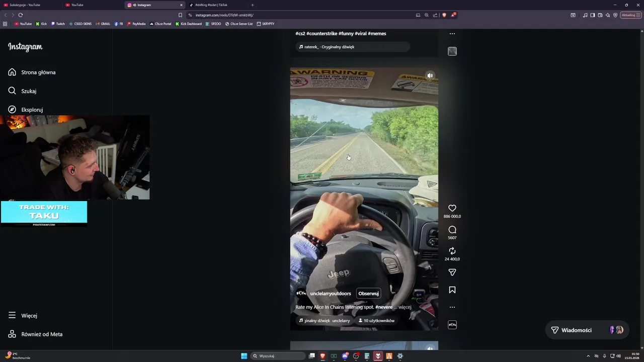
Task: Open the Windows Start menu
Action: pos(244,356)
